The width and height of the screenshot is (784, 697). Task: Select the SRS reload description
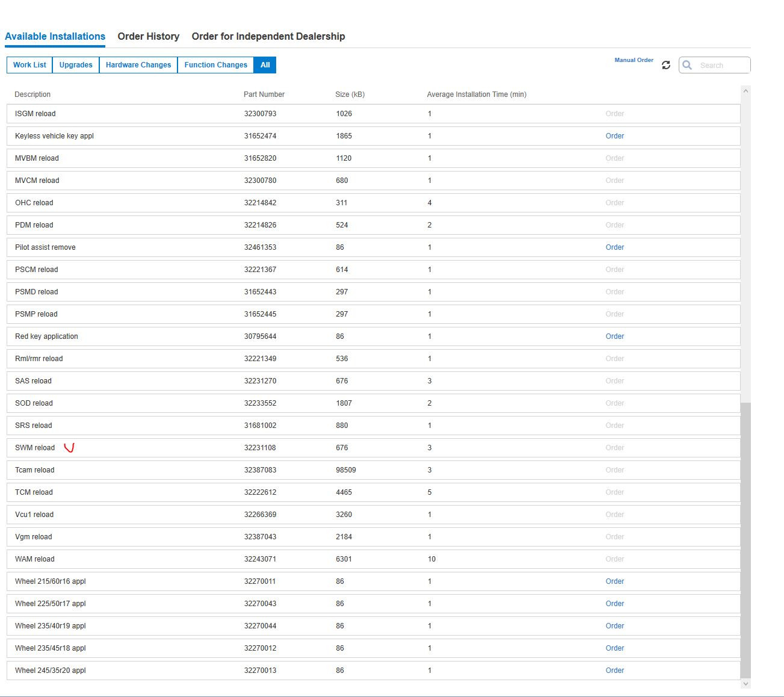[x=33, y=426]
